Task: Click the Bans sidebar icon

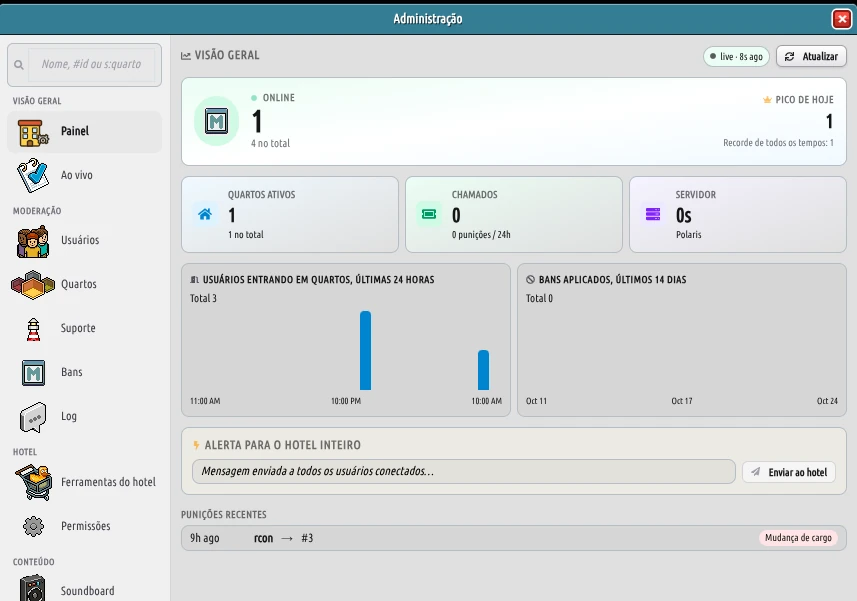Action: (33, 373)
